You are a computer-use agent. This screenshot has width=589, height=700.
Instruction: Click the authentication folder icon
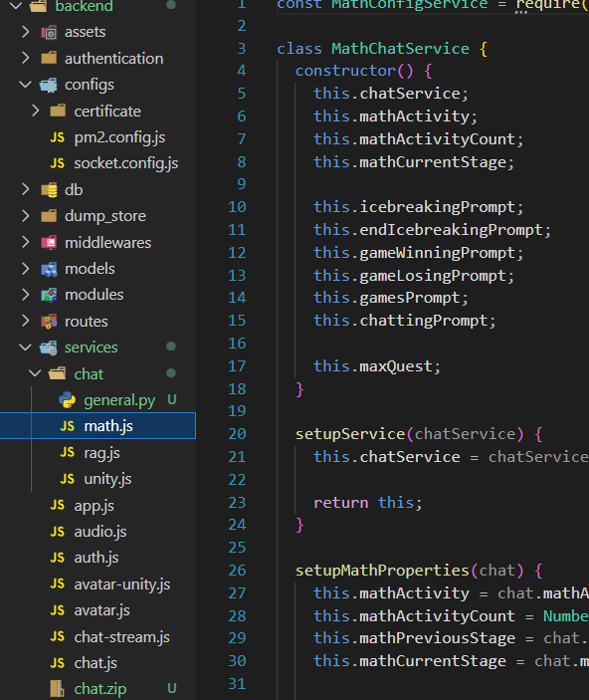(x=49, y=58)
